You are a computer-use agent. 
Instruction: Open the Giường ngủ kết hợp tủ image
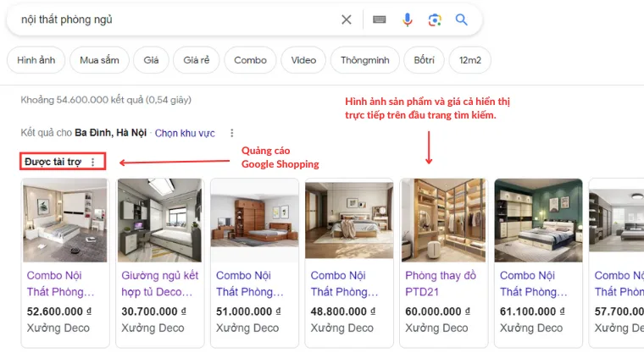tap(160, 220)
